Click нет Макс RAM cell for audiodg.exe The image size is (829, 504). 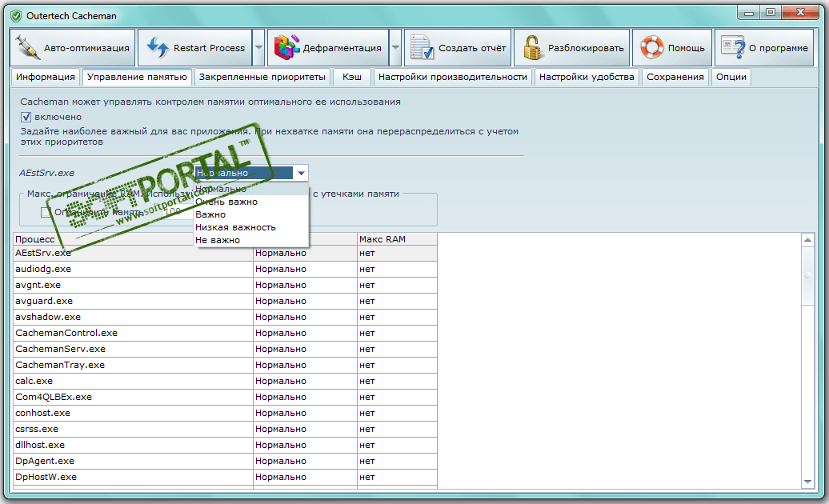pyautogui.click(x=397, y=269)
